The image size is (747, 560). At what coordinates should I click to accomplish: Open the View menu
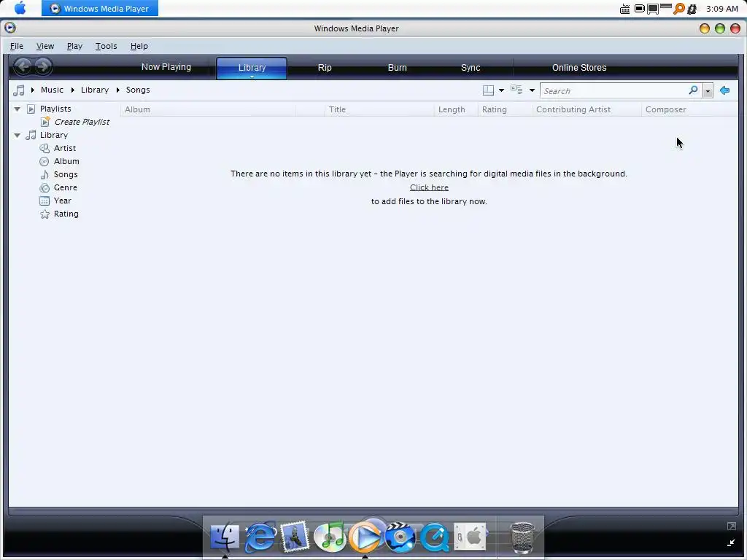click(x=45, y=46)
